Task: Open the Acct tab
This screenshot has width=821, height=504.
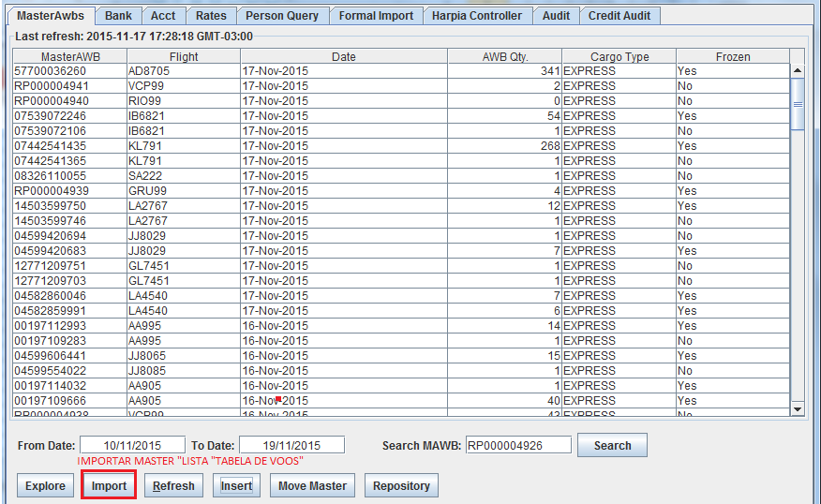Action: [163, 16]
